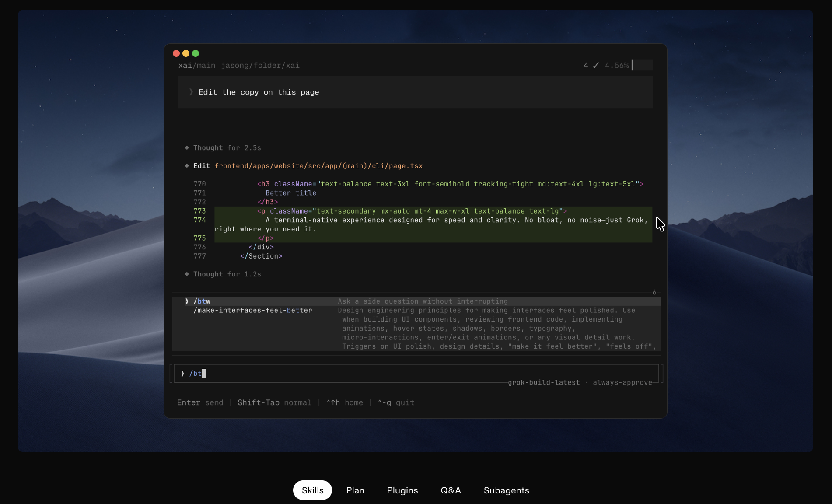Click the checkmark icon in the header status
The image size is (832, 504).
pos(596,65)
